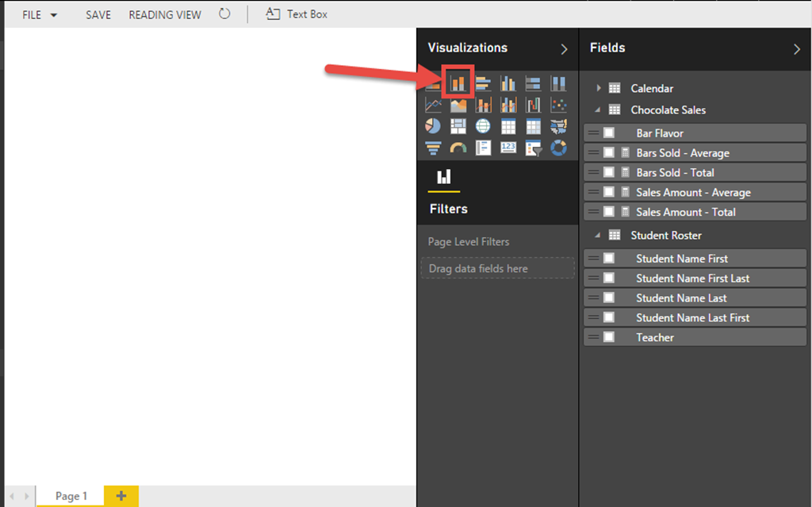The image size is (812, 507).
Task: Select the card visualization showing 123
Action: coord(508,148)
